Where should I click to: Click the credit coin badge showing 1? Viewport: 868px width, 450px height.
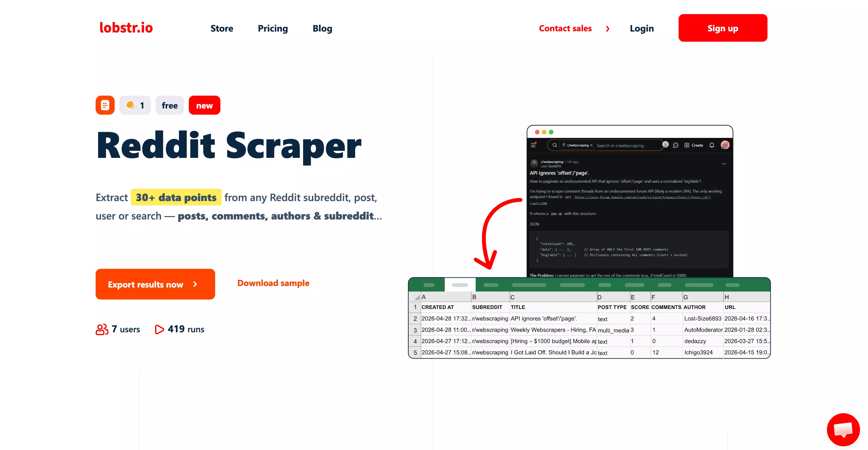pos(135,105)
